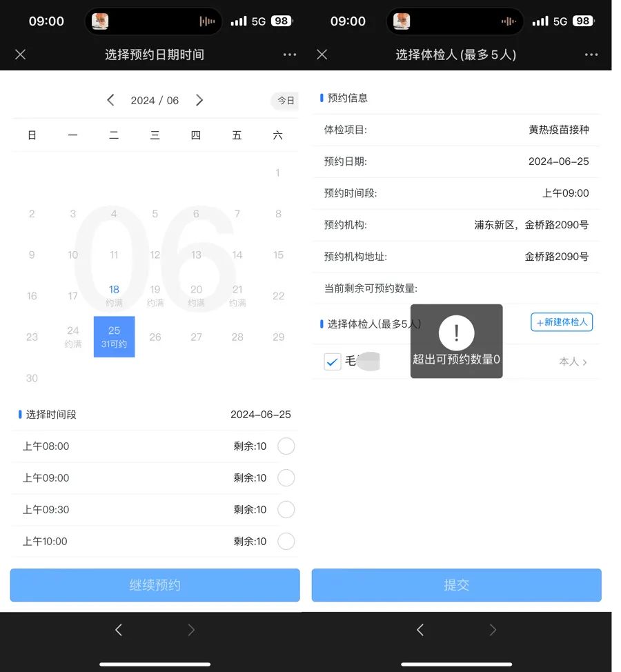Image resolution: width=621 pixels, height=672 pixels.
Task: Click the 预约信息 section header
Action: click(348, 98)
